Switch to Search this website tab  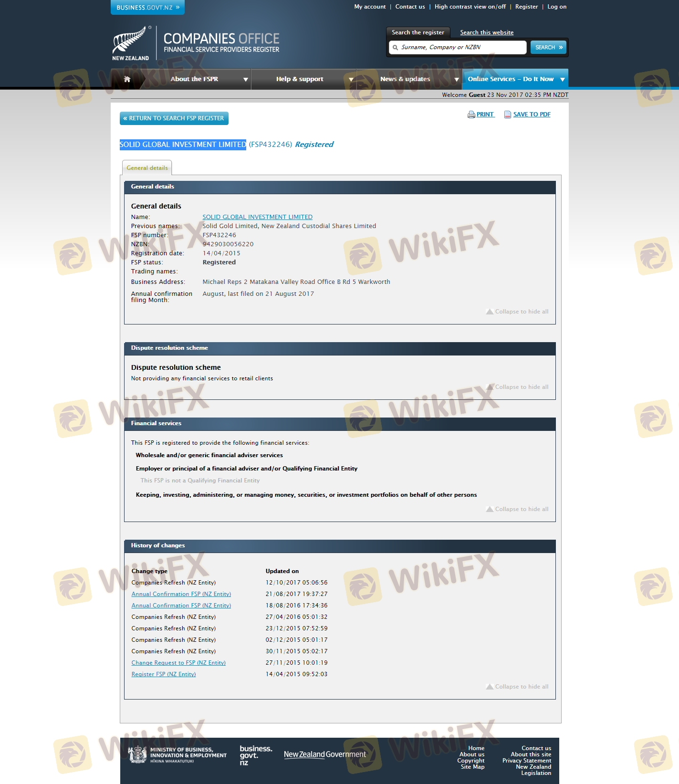pyautogui.click(x=486, y=32)
